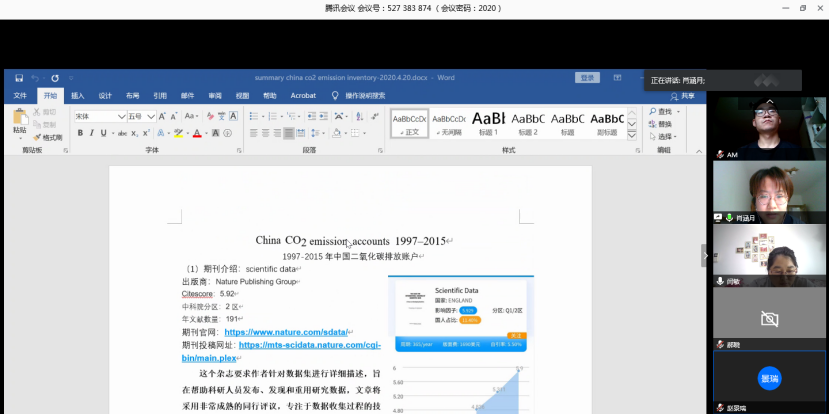Switch to the Layout (布局) tab
Image resolution: width=830 pixels, height=415 pixels.
[133, 96]
